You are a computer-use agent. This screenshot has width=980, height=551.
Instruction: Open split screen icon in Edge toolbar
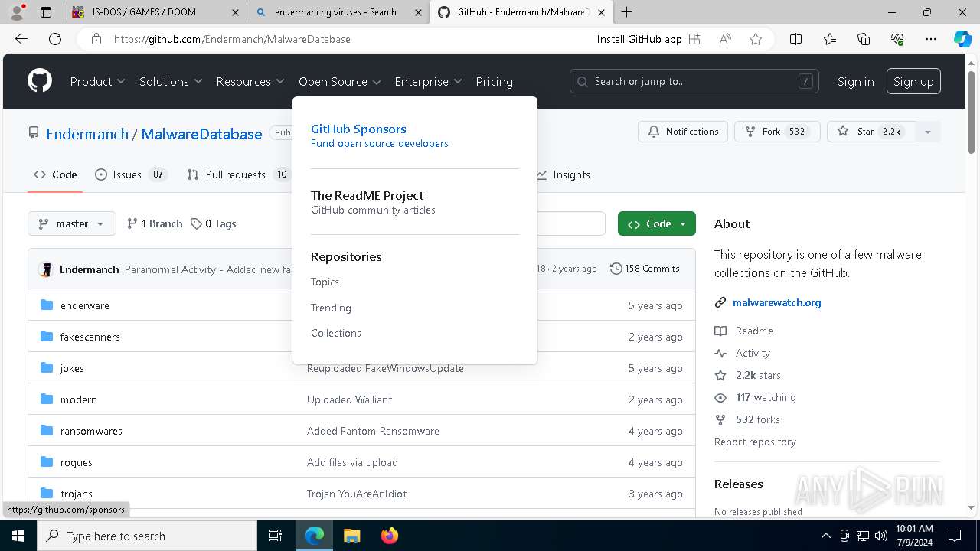(x=795, y=39)
